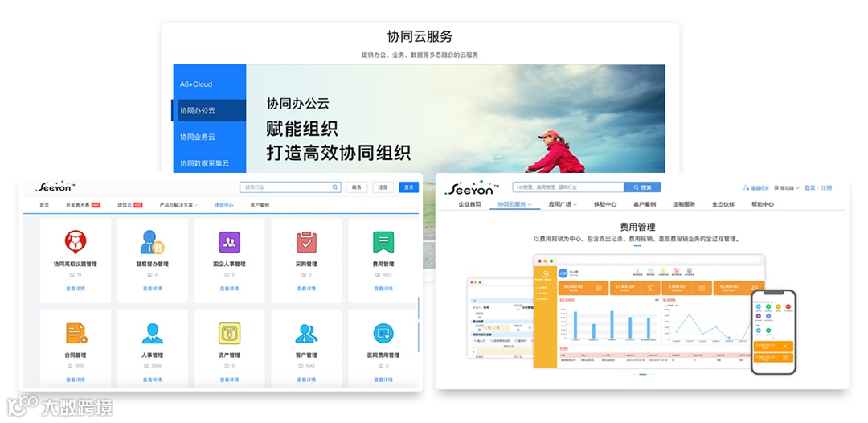Image resolution: width=868 pixels, height=423 pixels.
Task: Select the 协同数据采集云 sidebar tab
Action: point(209,163)
